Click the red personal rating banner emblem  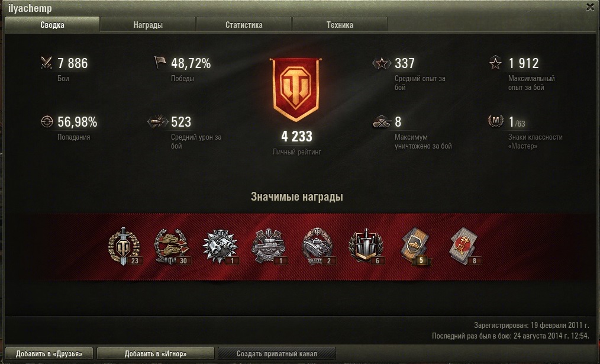point(296,89)
